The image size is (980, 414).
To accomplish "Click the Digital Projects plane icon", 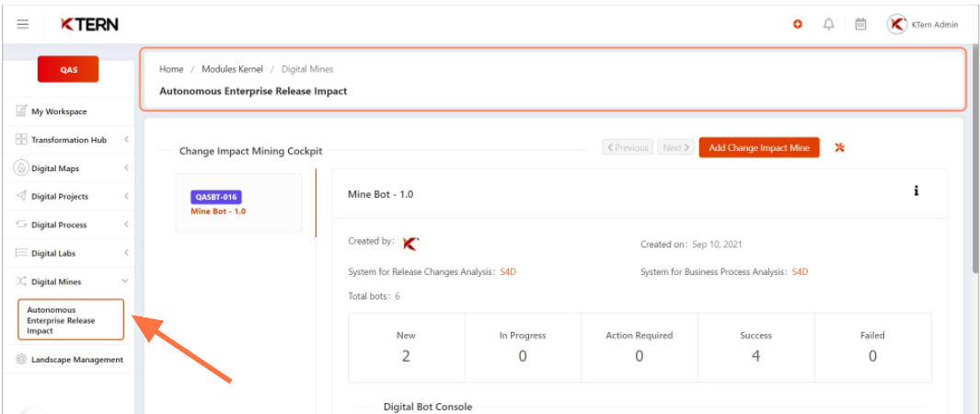I will coord(21,196).
